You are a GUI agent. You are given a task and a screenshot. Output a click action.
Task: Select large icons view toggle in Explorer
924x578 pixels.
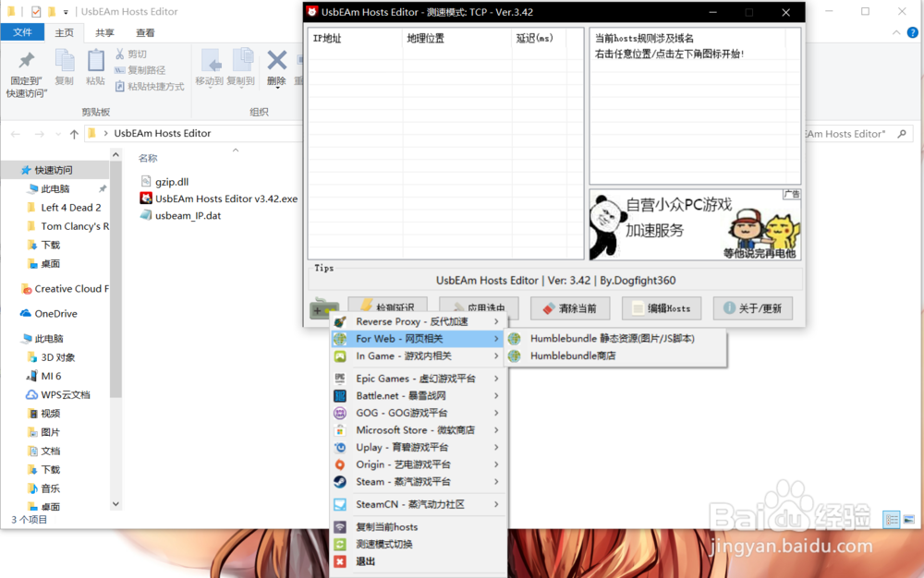pos(909,520)
